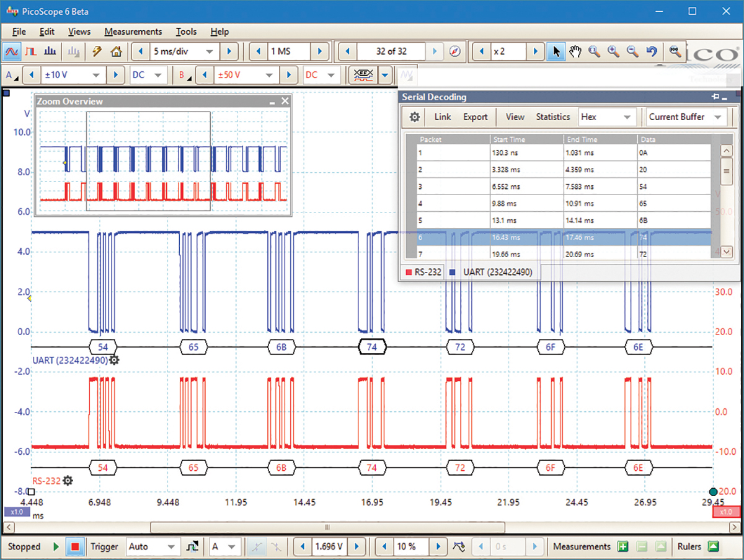Click Export in Serial Decoding panel
744x560 pixels.
click(x=476, y=117)
